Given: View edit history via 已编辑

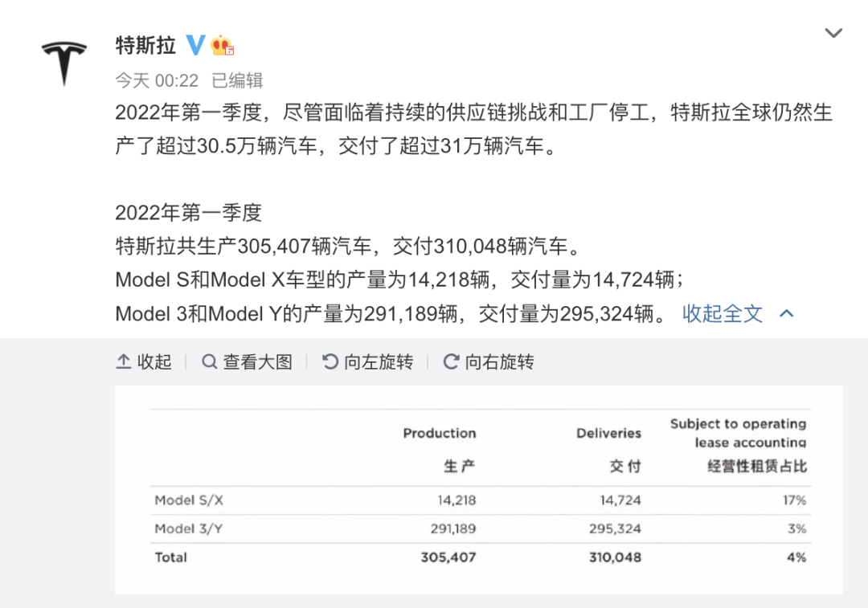Looking at the screenshot, I should [237, 80].
